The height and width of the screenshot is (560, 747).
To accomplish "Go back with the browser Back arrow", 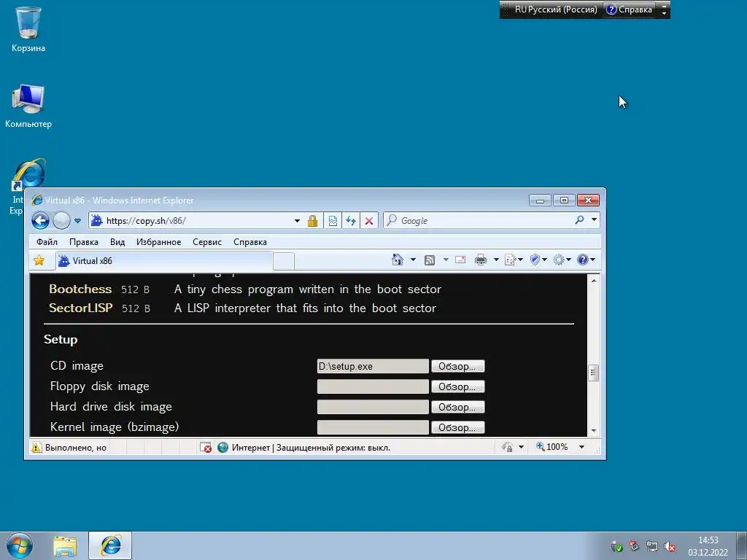I will pyautogui.click(x=41, y=220).
